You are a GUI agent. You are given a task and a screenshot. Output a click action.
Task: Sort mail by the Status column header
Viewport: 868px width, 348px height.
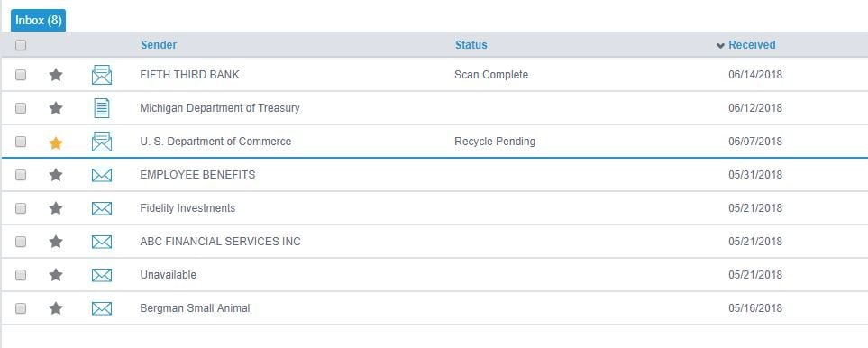[x=471, y=45]
